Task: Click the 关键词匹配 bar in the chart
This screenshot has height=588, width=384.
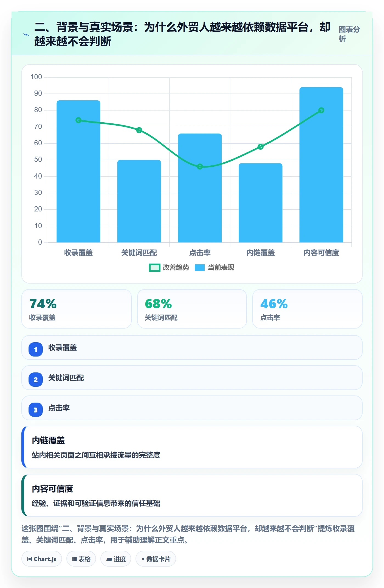Action: pyautogui.click(x=139, y=201)
